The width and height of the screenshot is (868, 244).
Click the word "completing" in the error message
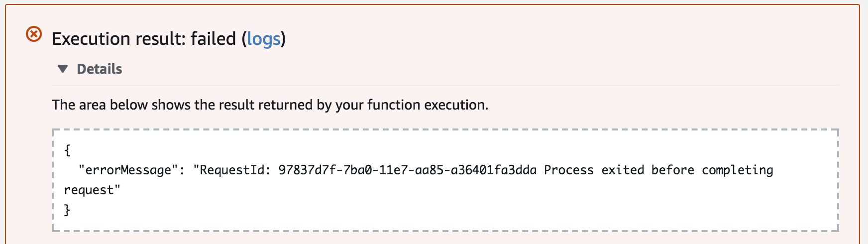click(737, 170)
